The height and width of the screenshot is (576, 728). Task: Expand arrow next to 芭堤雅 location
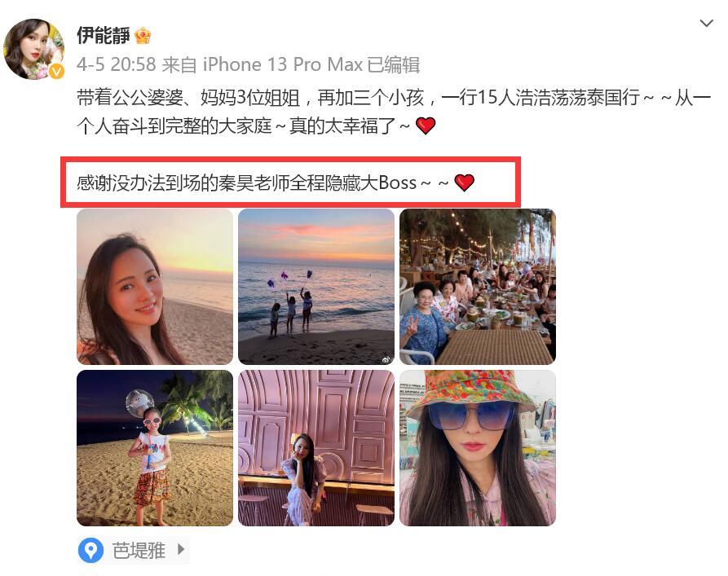181,550
